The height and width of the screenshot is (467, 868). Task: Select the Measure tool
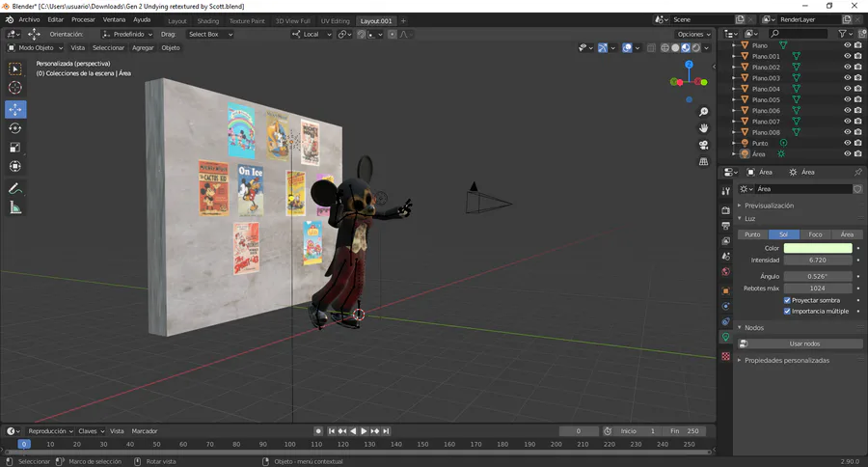(15, 207)
